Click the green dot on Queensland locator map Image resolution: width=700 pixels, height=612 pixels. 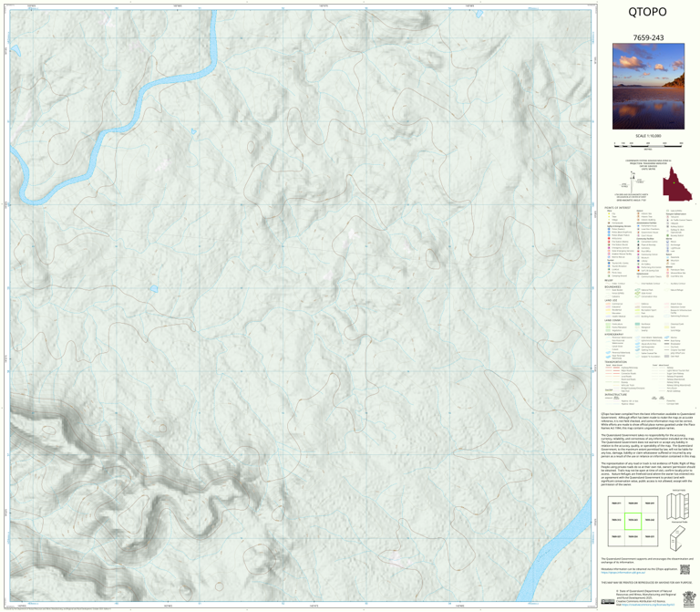click(x=674, y=182)
